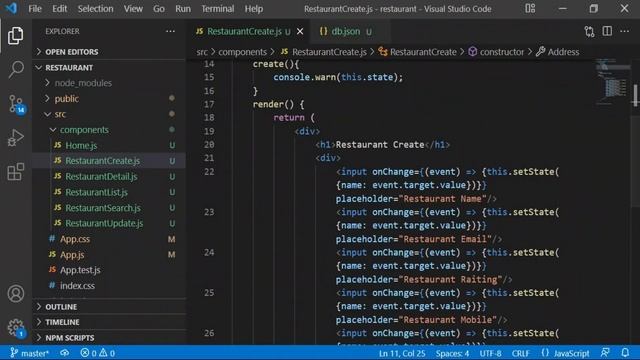Change indentation via Spaces: 4
This screenshot has height=360, width=640.
point(452,353)
